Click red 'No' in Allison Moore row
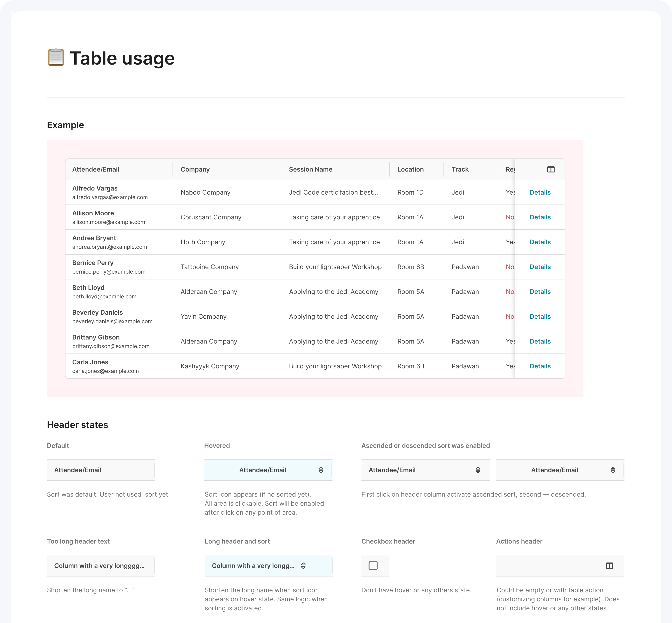672x623 pixels. (510, 217)
